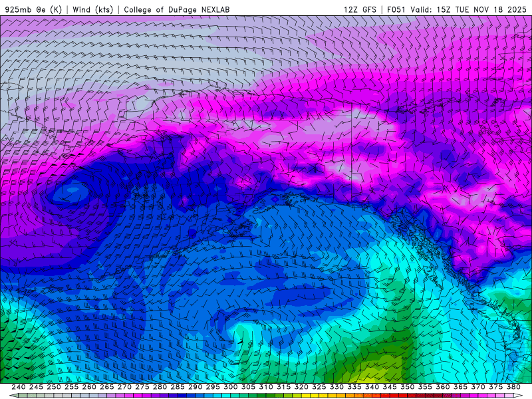The width and height of the screenshot is (532, 399).
Task: Select the 325 legend label
Action: [319, 387]
